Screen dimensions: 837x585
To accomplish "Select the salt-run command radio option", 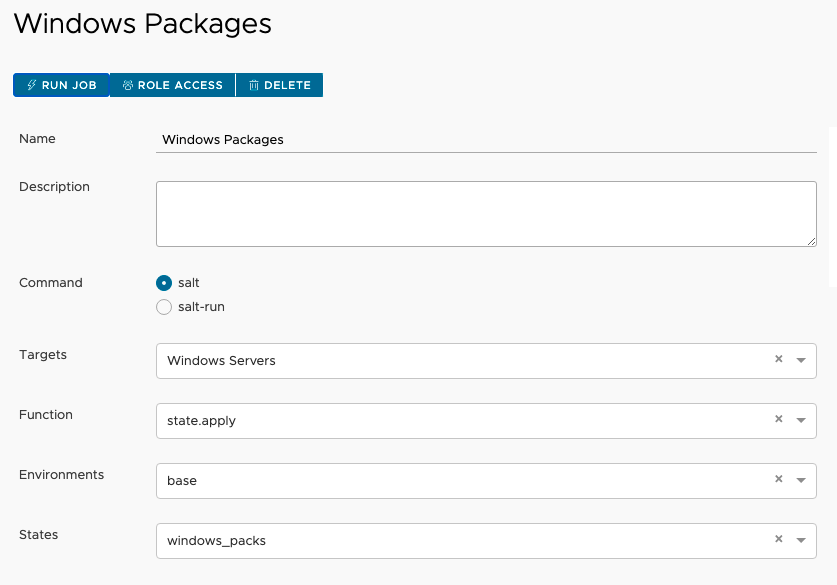I will click(x=164, y=307).
